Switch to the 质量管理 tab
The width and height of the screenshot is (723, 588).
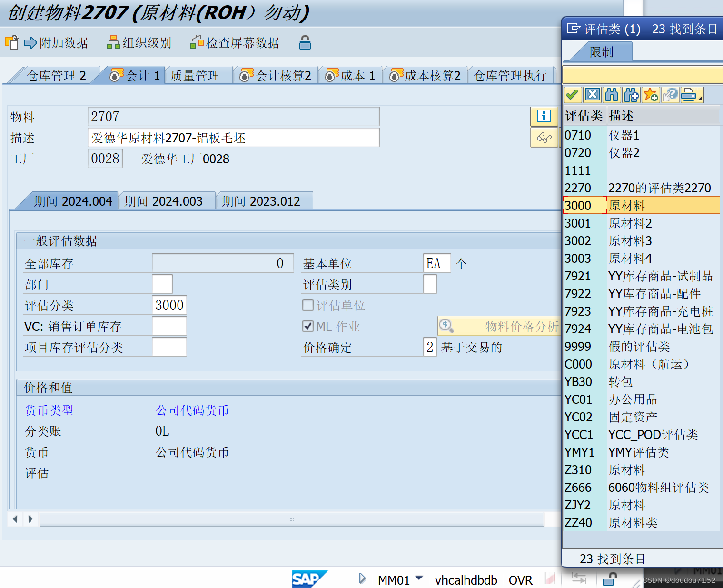[x=195, y=76]
